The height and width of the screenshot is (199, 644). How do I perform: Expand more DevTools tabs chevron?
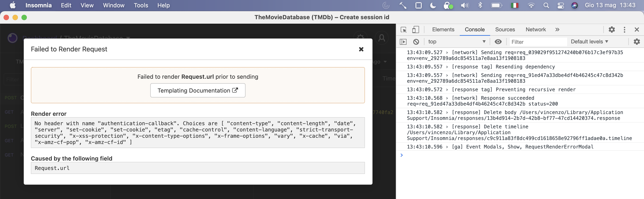coord(557,30)
